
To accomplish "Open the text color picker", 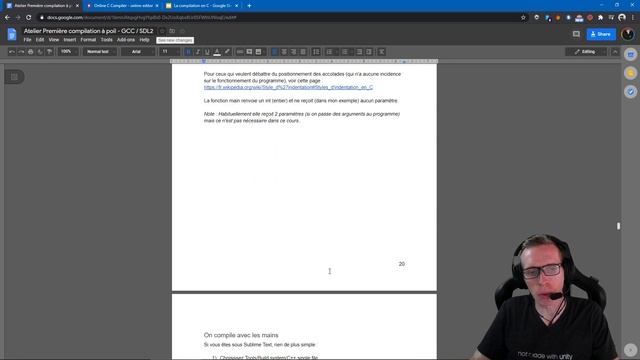I will coord(217,52).
